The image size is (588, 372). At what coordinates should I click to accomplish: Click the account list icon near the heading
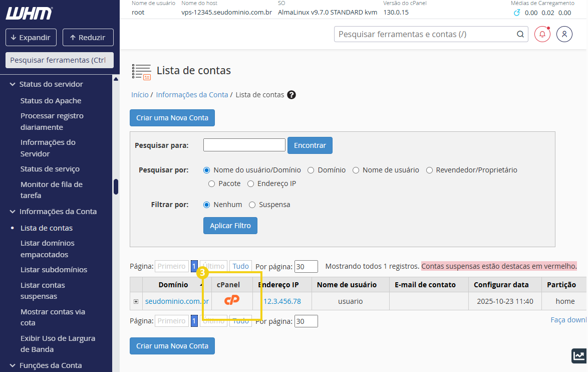coord(142,72)
